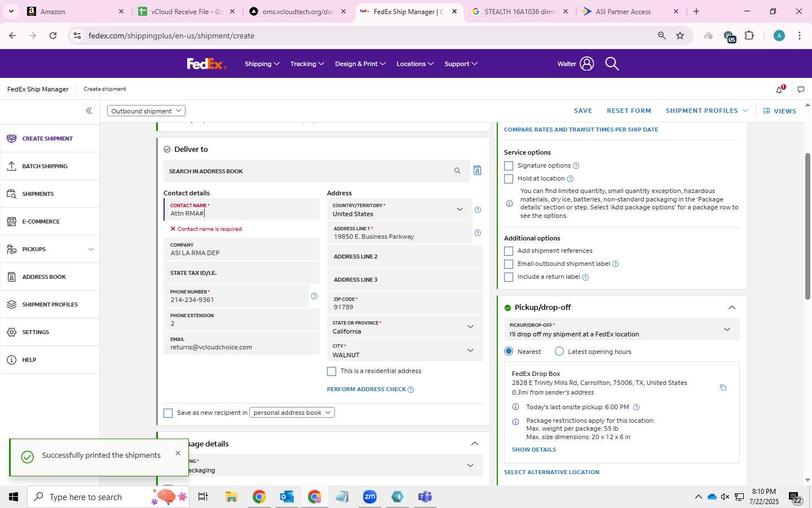Collapse the Package details section

(x=475, y=444)
